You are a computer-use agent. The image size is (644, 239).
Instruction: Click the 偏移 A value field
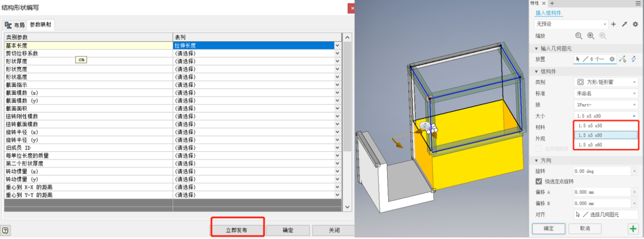pos(602,192)
